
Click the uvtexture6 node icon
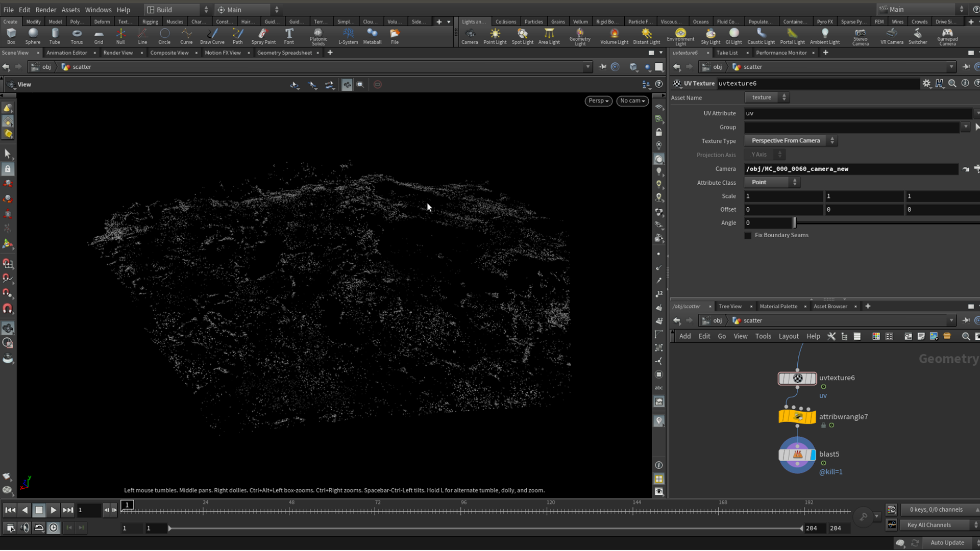(x=797, y=378)
